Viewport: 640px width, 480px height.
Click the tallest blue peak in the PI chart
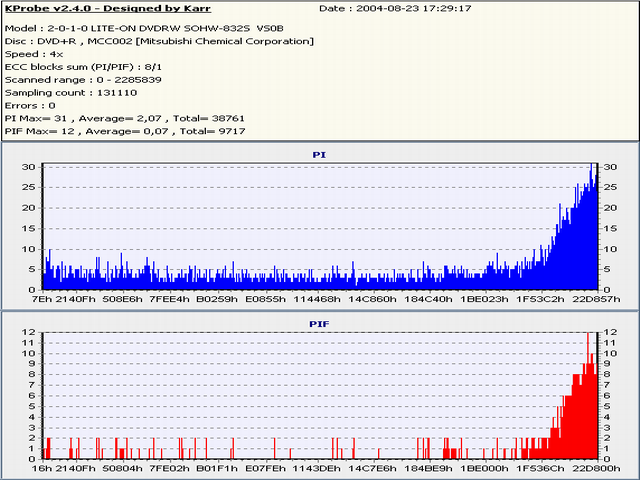coord(591,227)
